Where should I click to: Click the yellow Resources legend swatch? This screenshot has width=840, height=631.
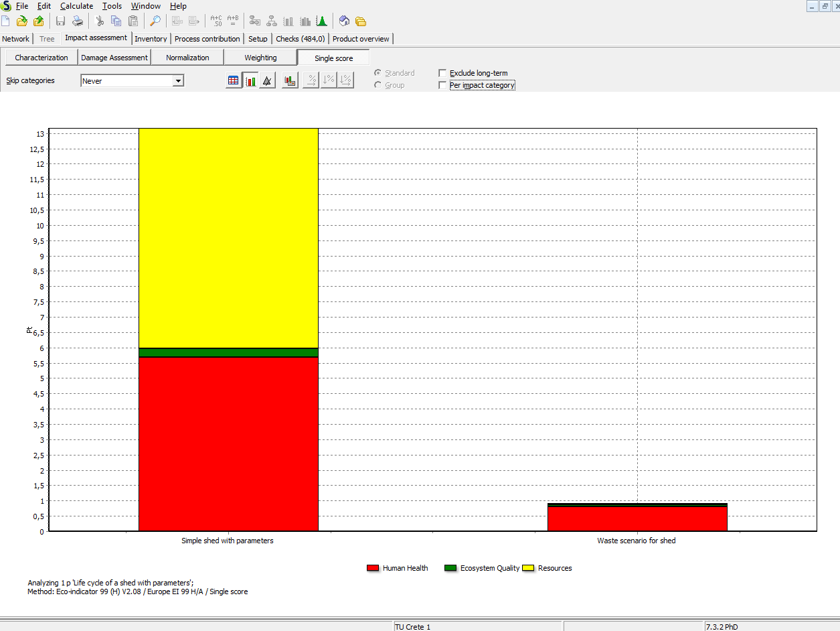pos(528,568)
